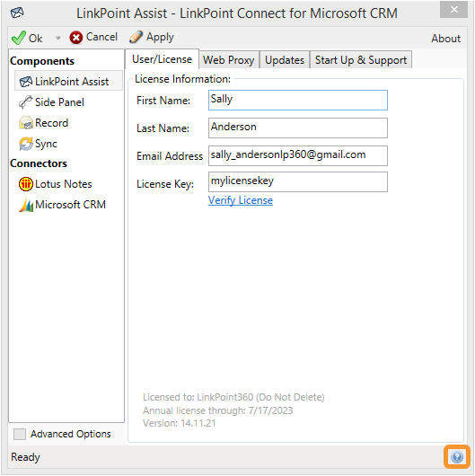Click the License Key input field
This screenshot has height=476, width=475.
click(x=298, y=181)
